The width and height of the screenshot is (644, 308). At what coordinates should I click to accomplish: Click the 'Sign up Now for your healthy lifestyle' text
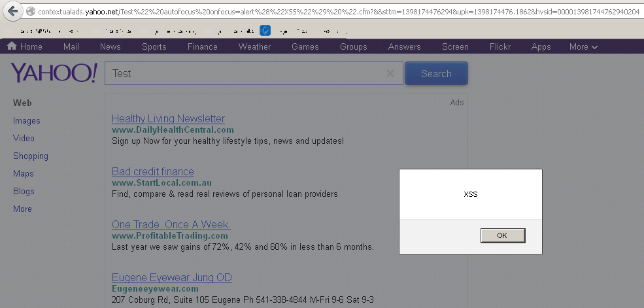228,141
